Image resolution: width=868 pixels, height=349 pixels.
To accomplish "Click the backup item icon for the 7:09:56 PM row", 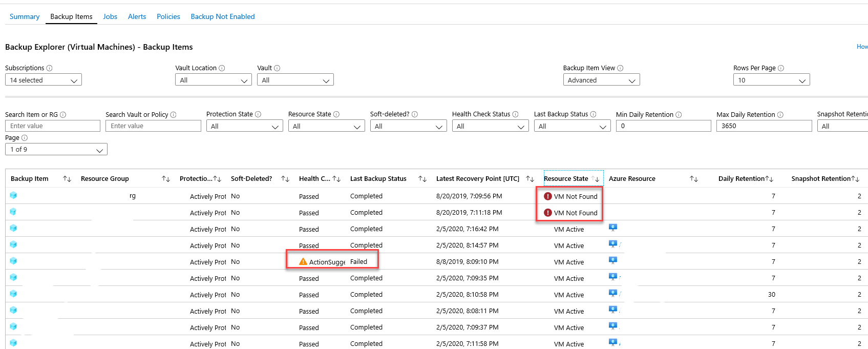I will pos(13,195).
